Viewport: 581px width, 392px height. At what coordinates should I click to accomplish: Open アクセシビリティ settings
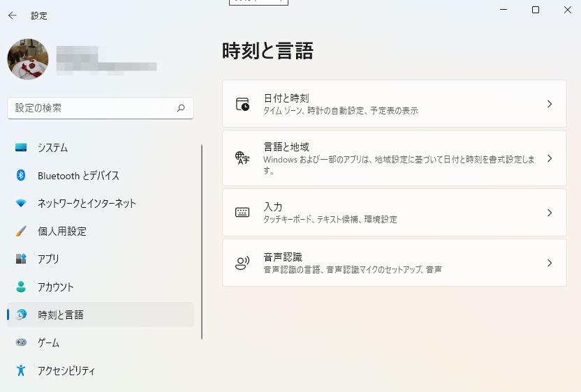click(101, 370)
